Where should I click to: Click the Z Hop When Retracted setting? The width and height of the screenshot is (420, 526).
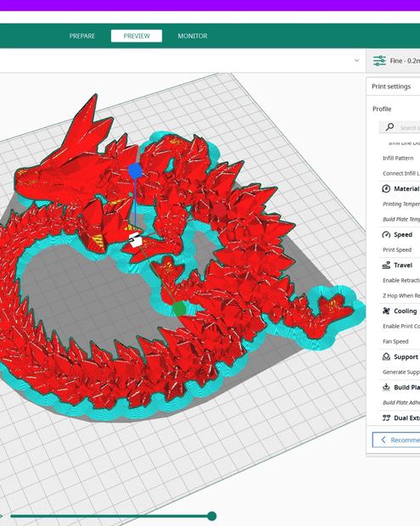click(x=401, y=295)
